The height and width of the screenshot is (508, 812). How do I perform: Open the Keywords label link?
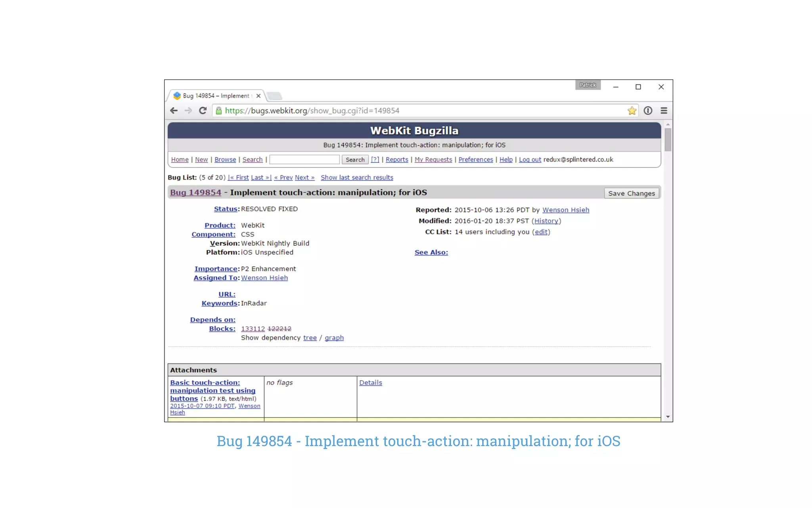coord(219,304)
